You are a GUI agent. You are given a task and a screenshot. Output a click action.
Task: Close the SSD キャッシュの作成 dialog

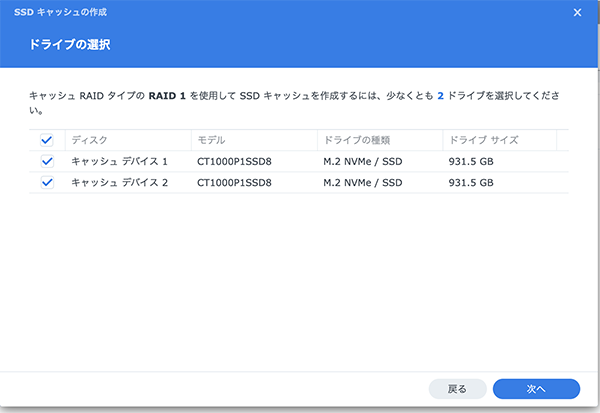[577, 13]
